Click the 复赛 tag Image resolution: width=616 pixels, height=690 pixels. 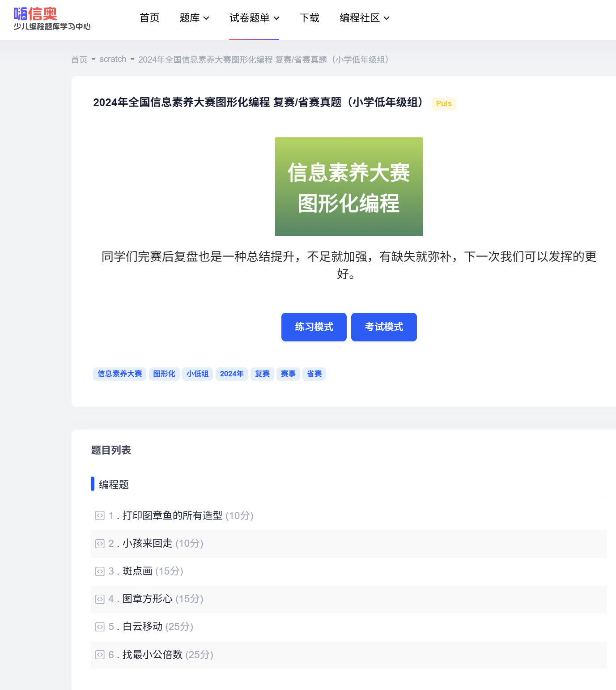pyautogui.click(x=262, y=374)
